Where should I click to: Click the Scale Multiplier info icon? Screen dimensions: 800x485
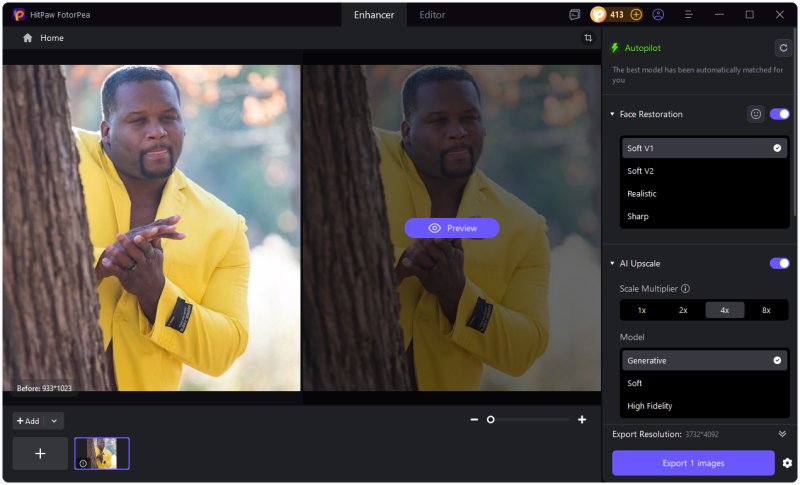686,289
